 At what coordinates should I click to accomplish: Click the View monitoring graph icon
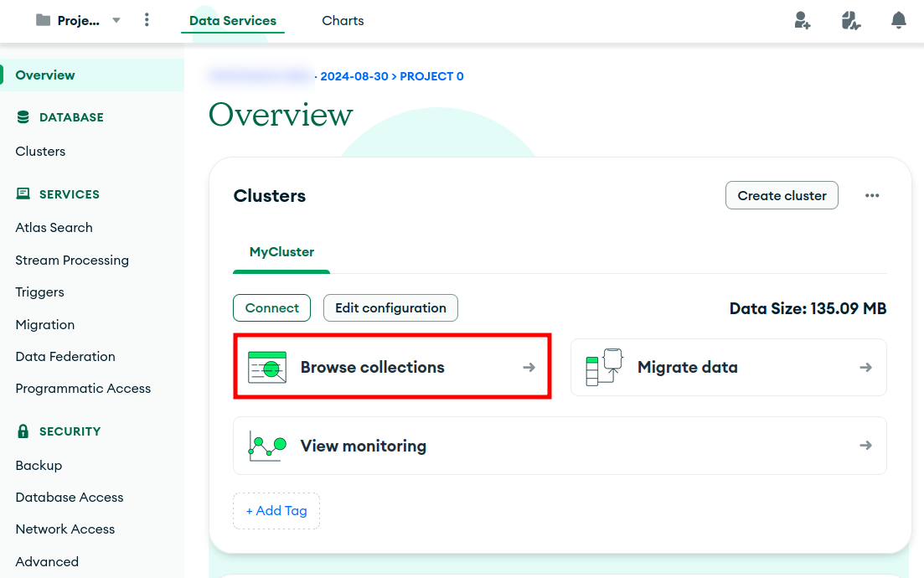coord(267,446)
